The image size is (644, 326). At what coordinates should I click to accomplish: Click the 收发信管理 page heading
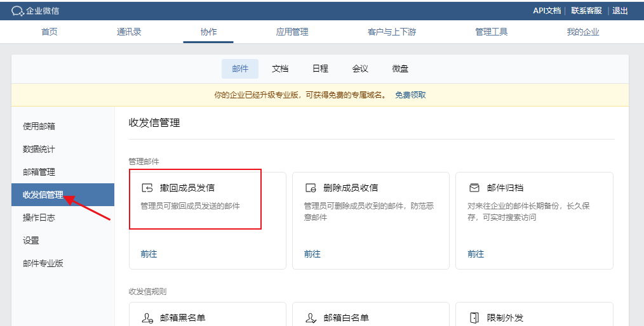click(x=154, y=122)
